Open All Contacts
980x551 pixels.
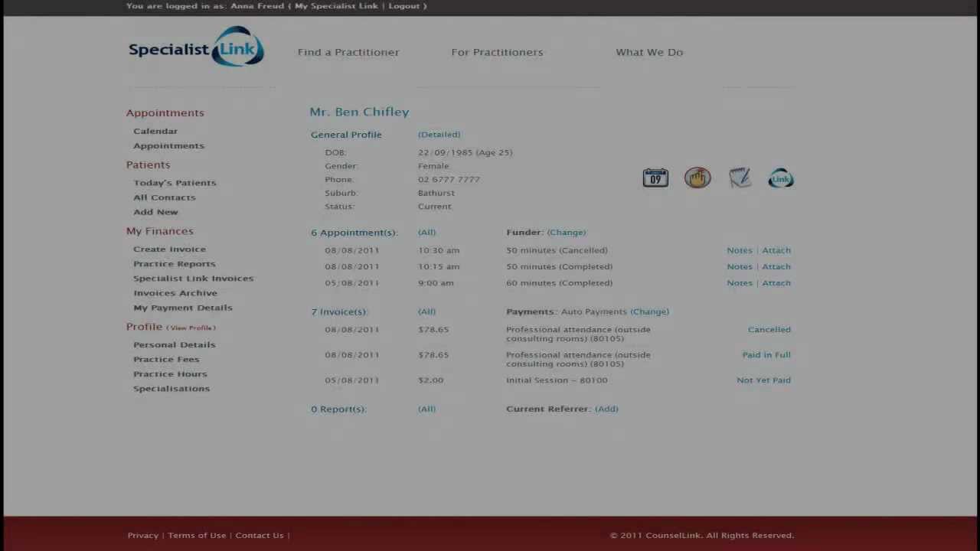coord(165,197)
